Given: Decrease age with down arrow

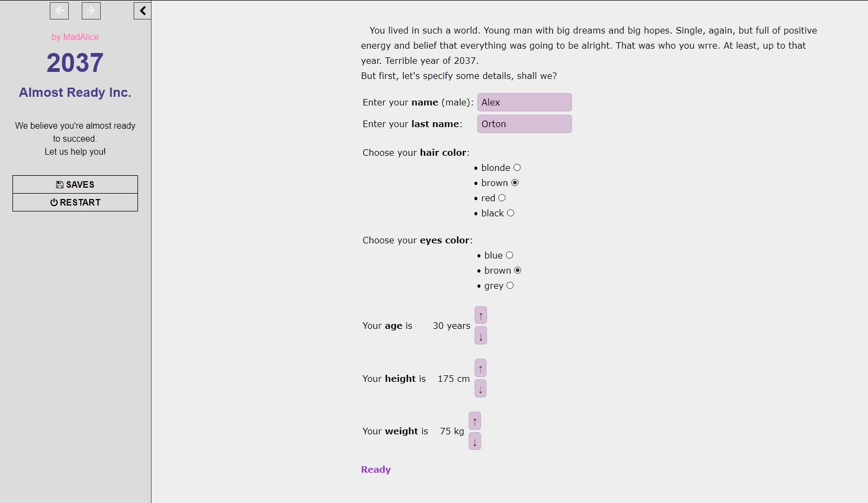Looking at the screenshot, I should (481, 336).
